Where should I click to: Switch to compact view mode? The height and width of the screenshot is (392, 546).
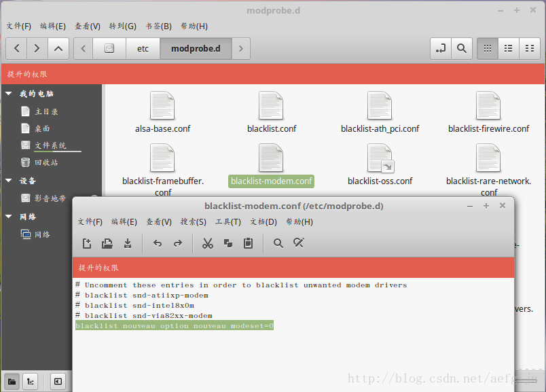pyautogui.click(x=529, y=48)
